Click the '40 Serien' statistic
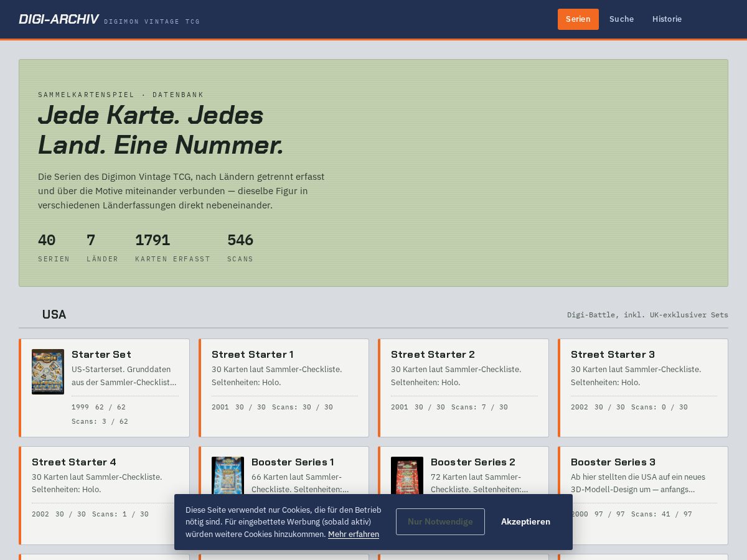 (x=54, y=248)
